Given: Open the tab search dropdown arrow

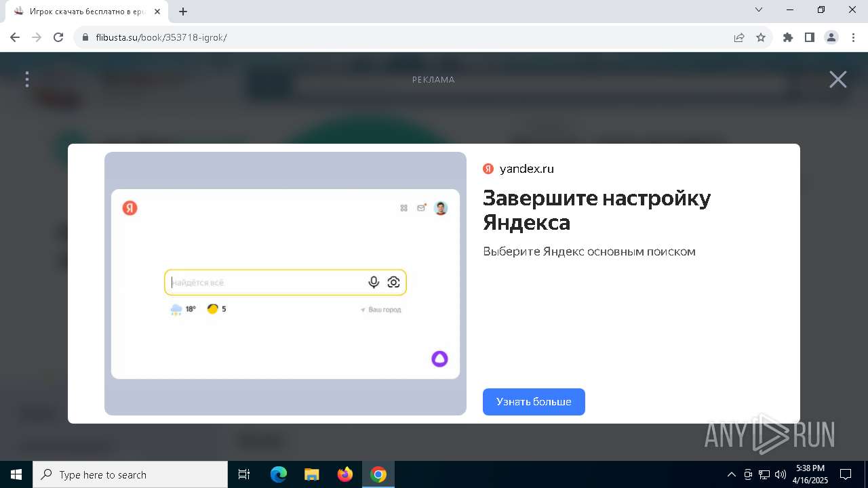Looking at the screenshot, I should click(x=759, y=9).
